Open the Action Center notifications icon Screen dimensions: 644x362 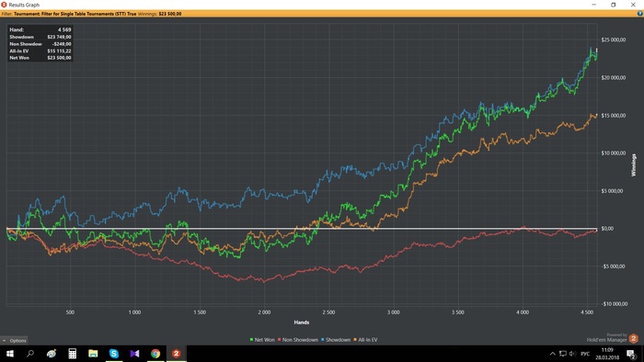coord(631,354)
